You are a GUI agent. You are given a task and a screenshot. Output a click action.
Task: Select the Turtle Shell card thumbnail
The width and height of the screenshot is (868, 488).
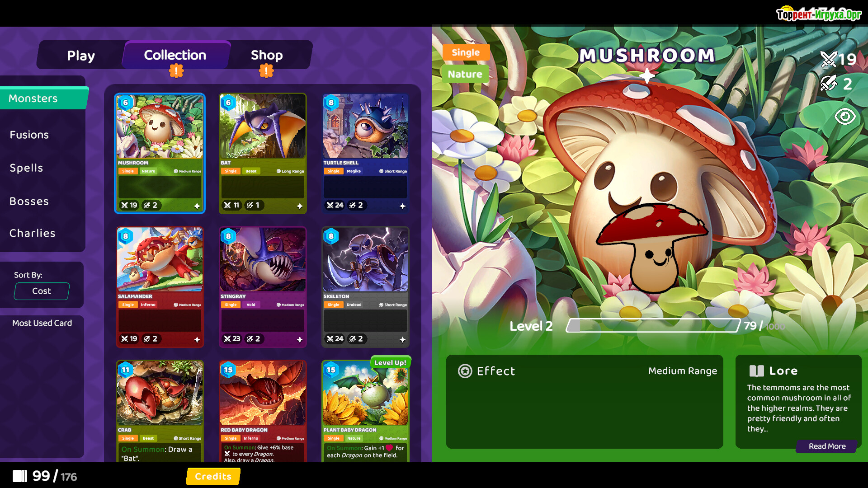pyautogui.click(x=365, y=153)
